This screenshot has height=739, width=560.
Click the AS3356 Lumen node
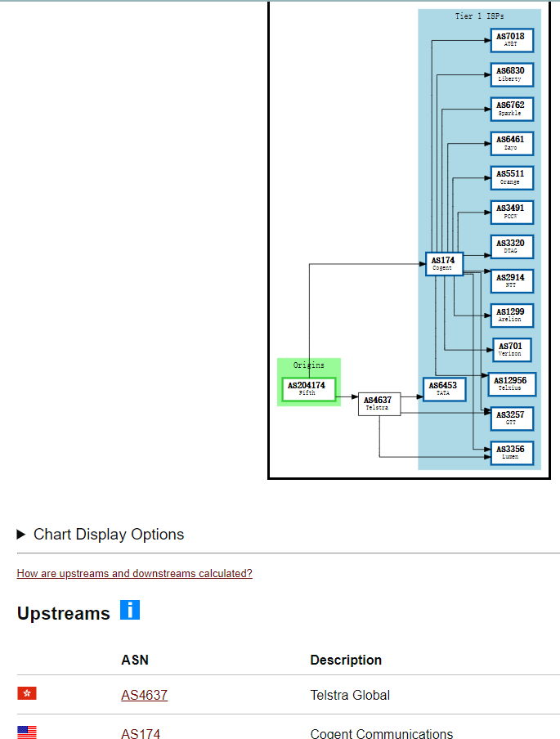click(512, 453)
